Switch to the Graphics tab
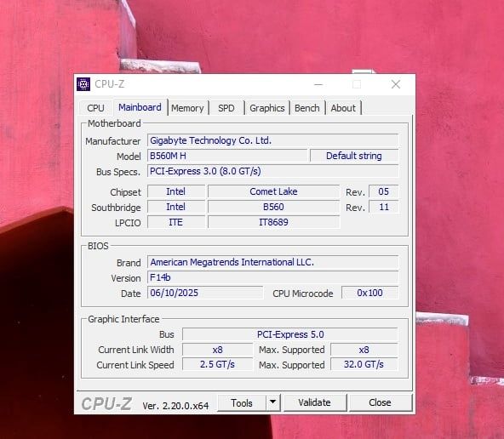The width and height of the screenshot is (504, 439). click(x=267, y=108)
